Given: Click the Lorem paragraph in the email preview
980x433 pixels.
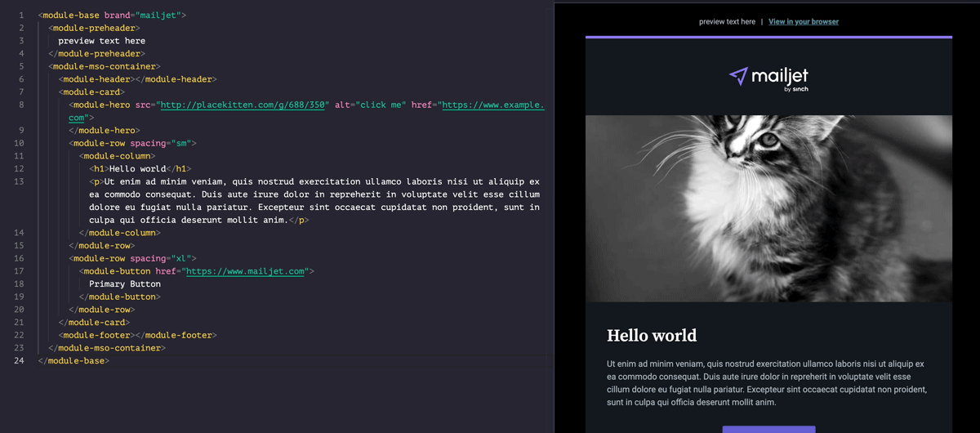Looking at the screenshot, I should (x=765, y=382).
